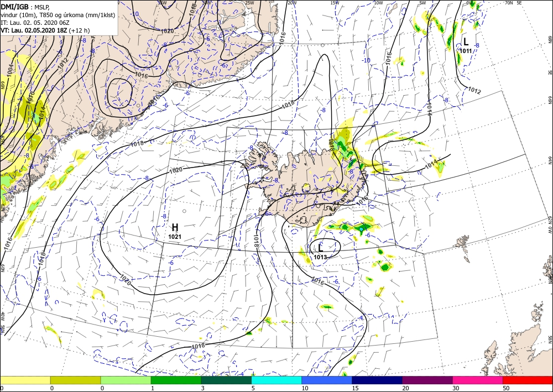Click the '15W' longitude label at the top

pos(335,3)
